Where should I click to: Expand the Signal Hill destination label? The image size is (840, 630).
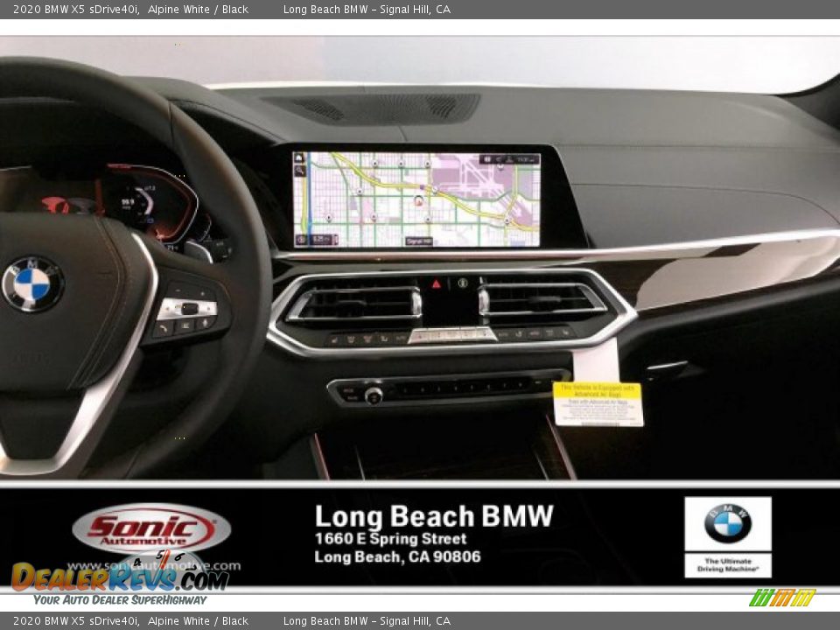pos(419,240)
